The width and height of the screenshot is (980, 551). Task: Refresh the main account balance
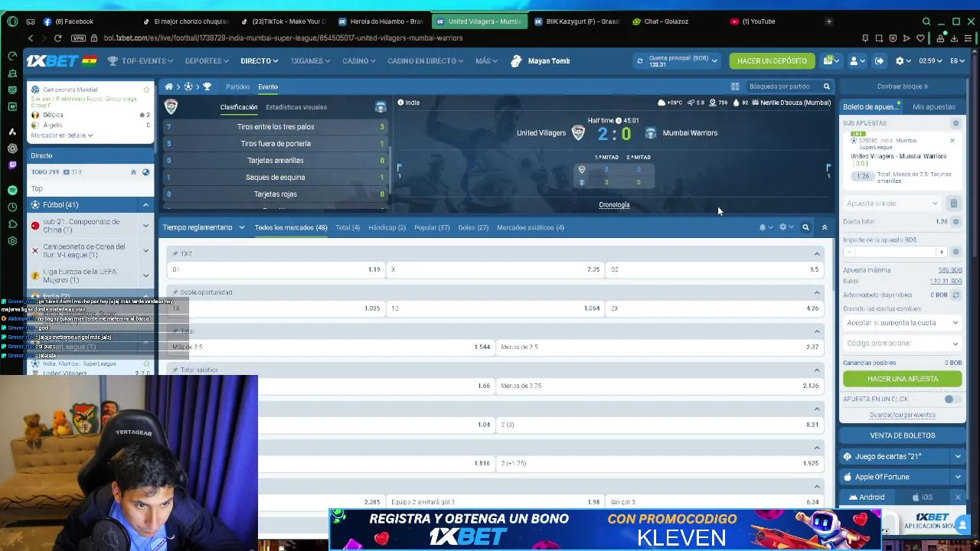coord(640,60)
